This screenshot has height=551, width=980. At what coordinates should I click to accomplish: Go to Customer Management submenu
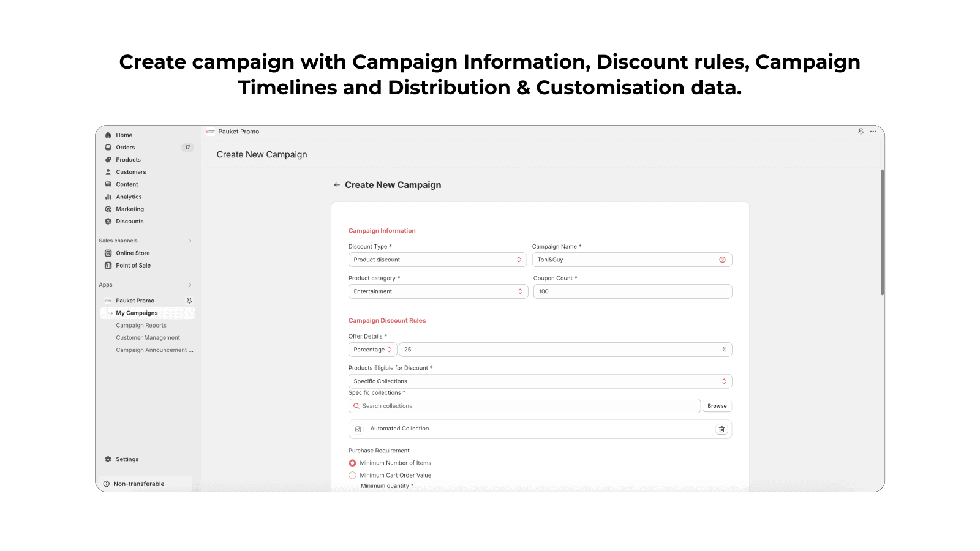click(148, 338)
